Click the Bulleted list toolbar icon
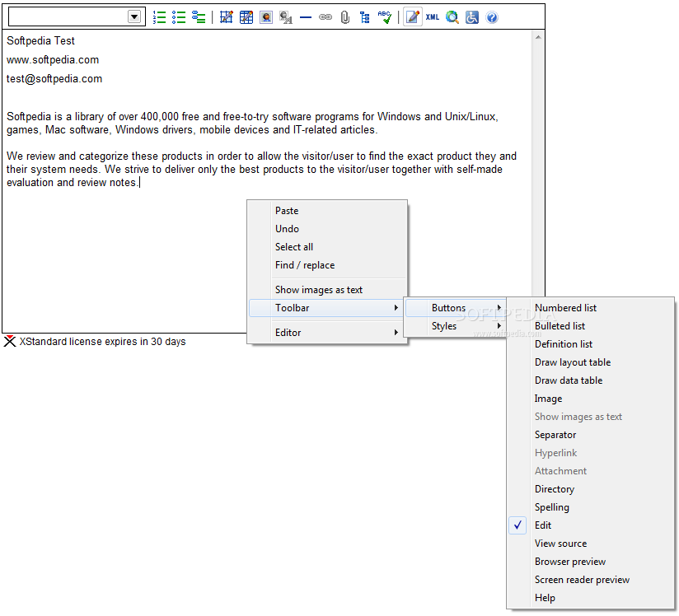Image resolution: width=679 pixels, height=616 pixels. click(179, 17)
